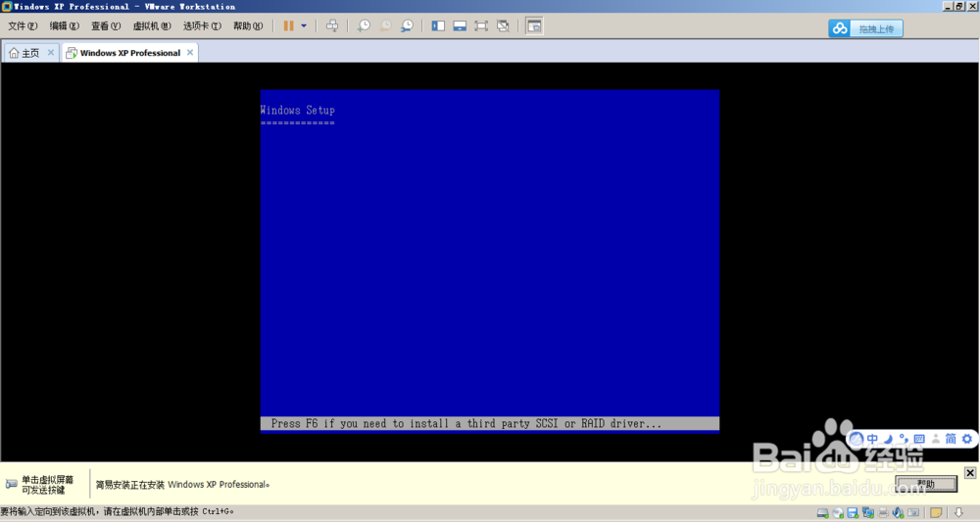Click the display device status icon
The width and height of the screenshot is (980, 522).
[x=913, y=512]
